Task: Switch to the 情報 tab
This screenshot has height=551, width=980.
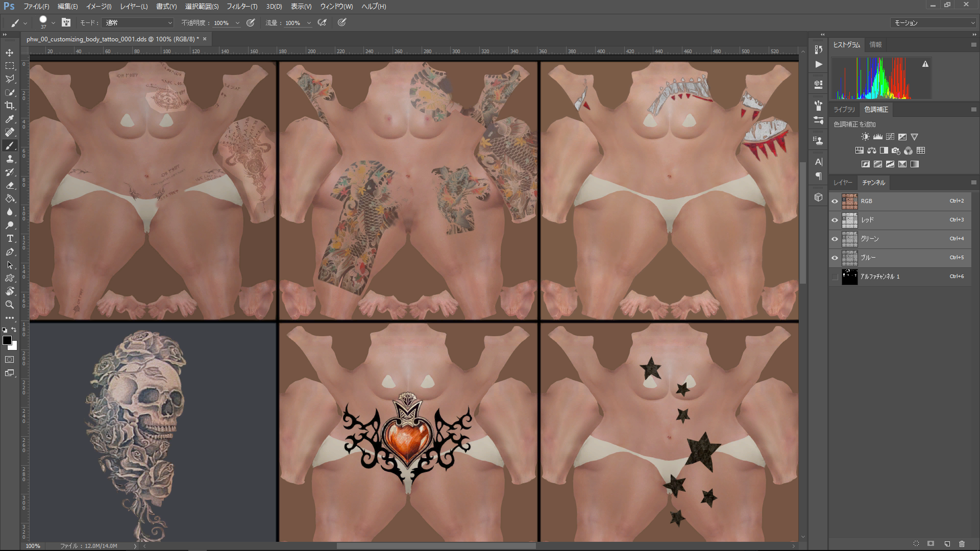Action: pyautogui.click(x=875, y=45)
